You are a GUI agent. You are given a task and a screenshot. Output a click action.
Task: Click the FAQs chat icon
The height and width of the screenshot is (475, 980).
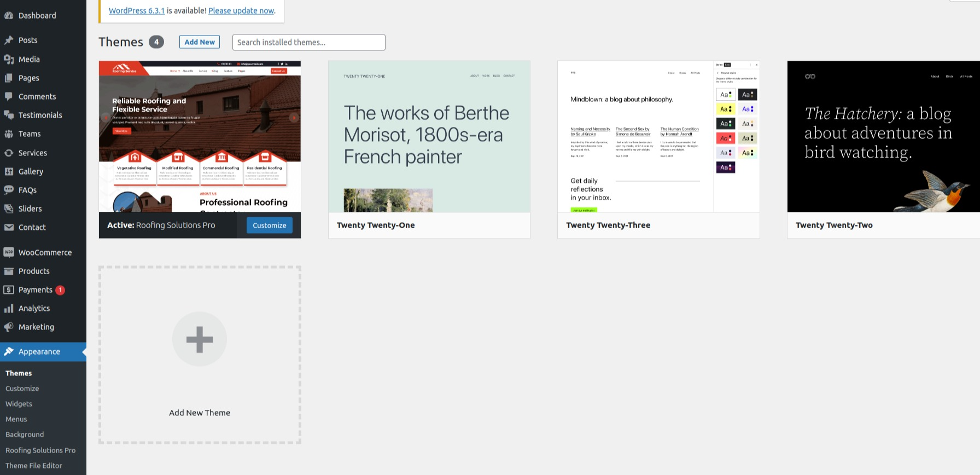9,190
